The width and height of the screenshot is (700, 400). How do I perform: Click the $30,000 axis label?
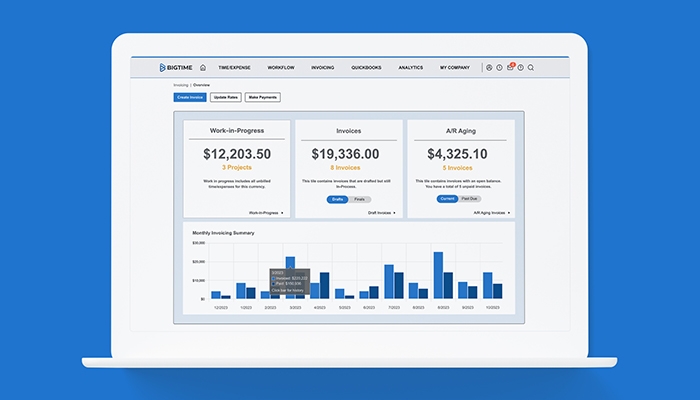tap(199, 243)
